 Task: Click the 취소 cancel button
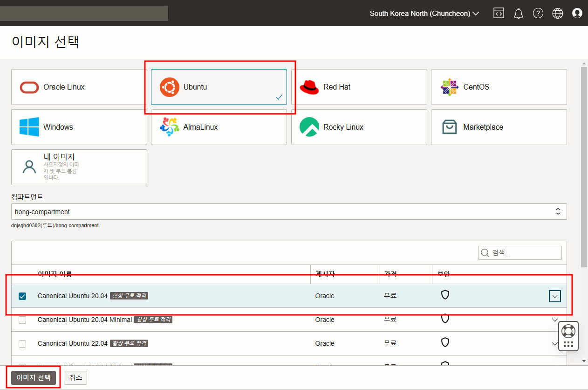pos(75,377)
